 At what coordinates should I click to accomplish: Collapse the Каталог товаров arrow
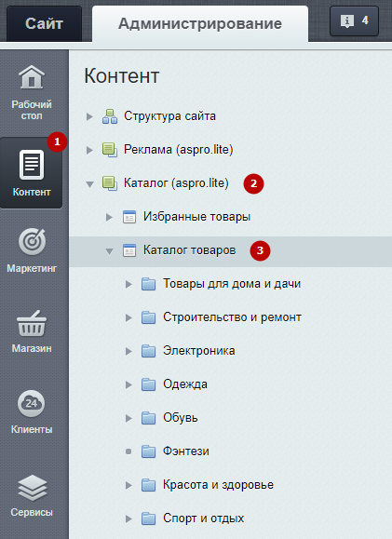[x=109, y=251]
